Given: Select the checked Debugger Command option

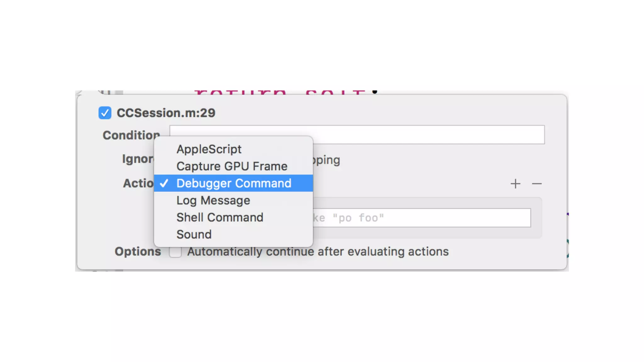Looking at the screenshot, I should [x=234, y=183].
